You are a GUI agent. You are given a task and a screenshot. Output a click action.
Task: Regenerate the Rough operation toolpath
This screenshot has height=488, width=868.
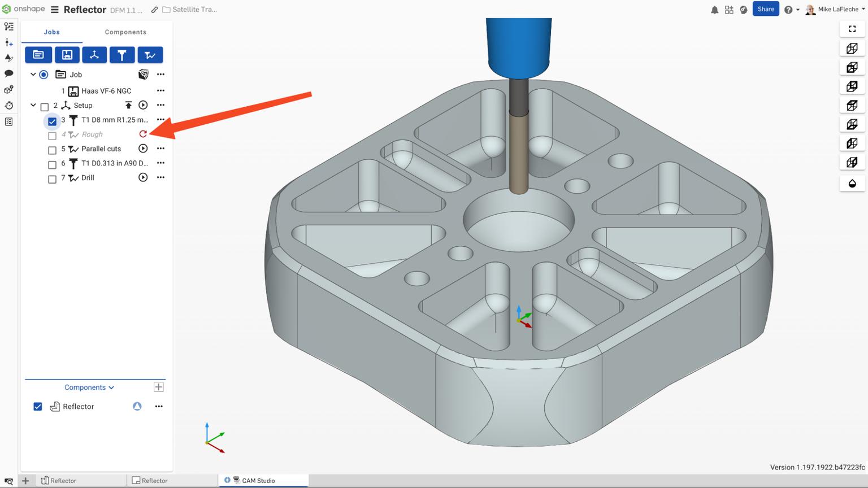143,134
